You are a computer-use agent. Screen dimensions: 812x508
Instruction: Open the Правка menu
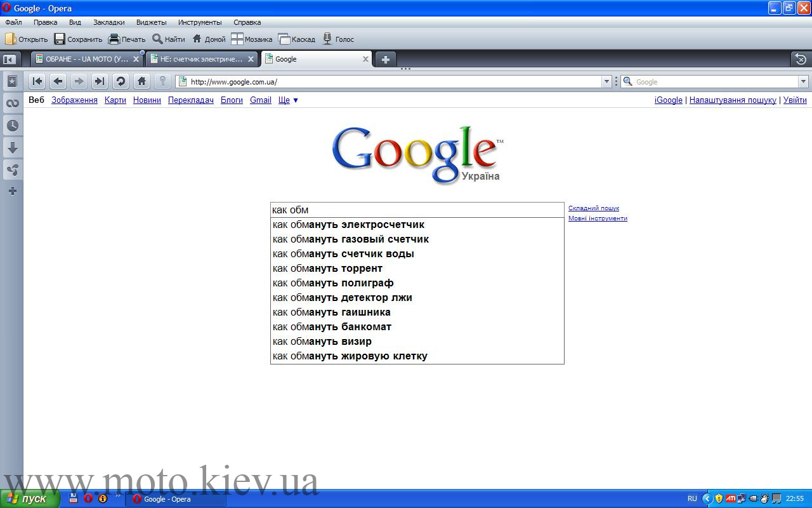[x=45, y=22]
